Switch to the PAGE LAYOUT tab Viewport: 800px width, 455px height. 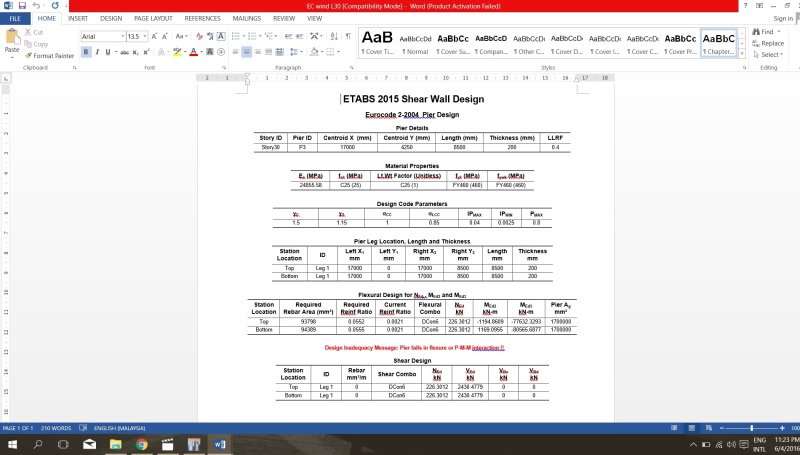click(x=153, y=18)
